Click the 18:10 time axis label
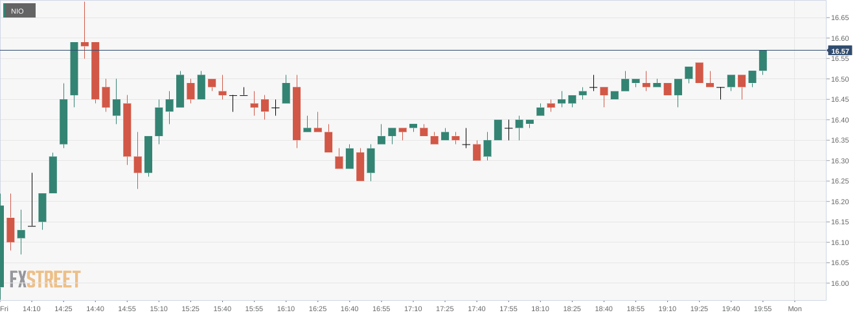 tap(540, 309)
